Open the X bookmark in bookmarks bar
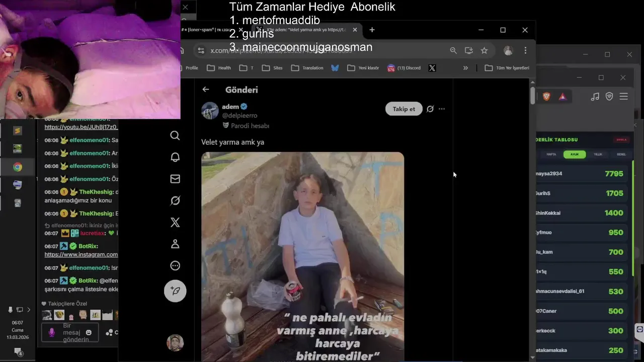 coord(432,68)
